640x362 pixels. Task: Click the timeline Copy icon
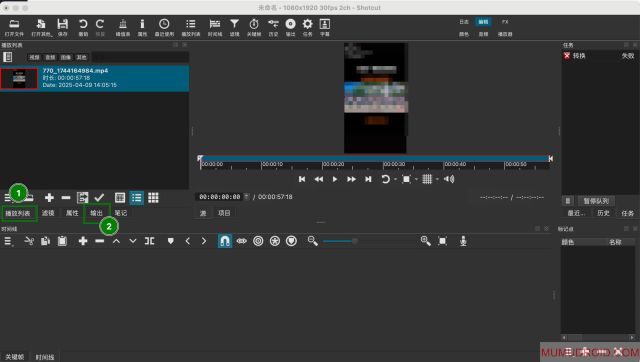click(45, 241)
